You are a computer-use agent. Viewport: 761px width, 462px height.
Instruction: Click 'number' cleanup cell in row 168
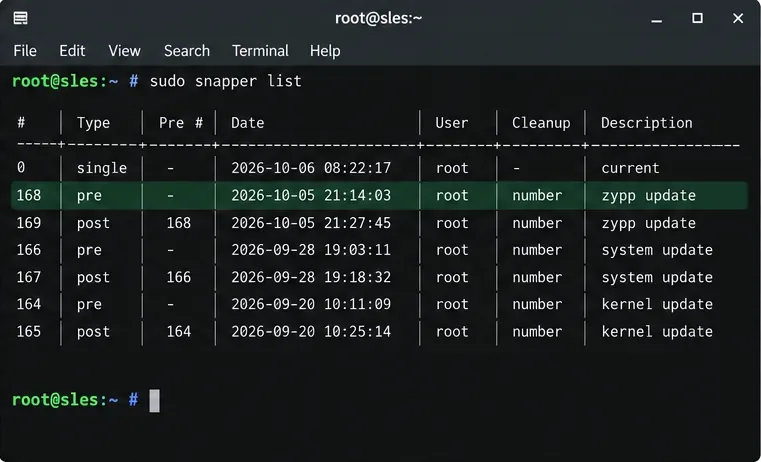click(x=537, y=196)
